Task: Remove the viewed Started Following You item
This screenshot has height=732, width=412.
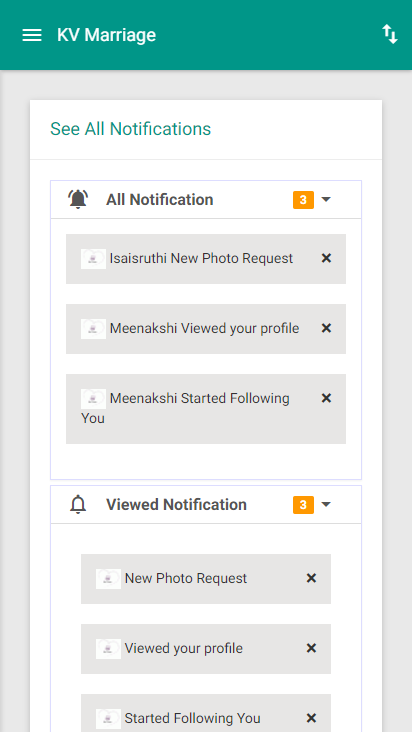Action: coord(311,718)
